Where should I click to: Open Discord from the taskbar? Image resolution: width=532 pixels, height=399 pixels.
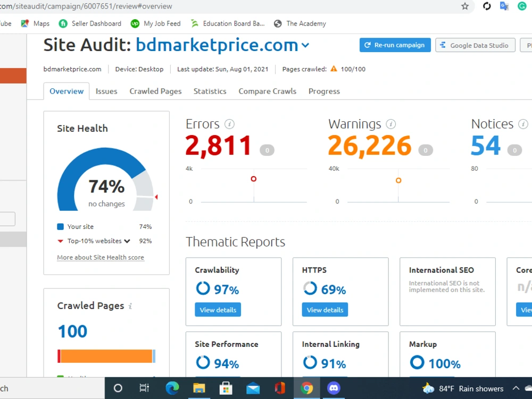(334, 388)
